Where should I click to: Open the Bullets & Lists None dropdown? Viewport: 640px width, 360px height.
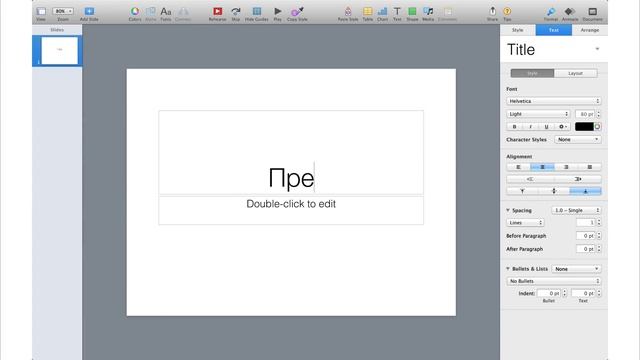click(576, 269)
